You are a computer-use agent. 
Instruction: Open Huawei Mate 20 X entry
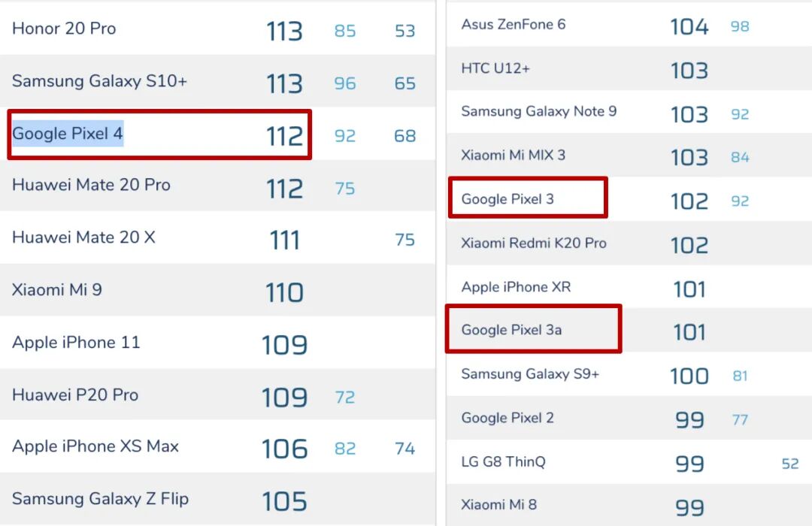pos(83,237)
